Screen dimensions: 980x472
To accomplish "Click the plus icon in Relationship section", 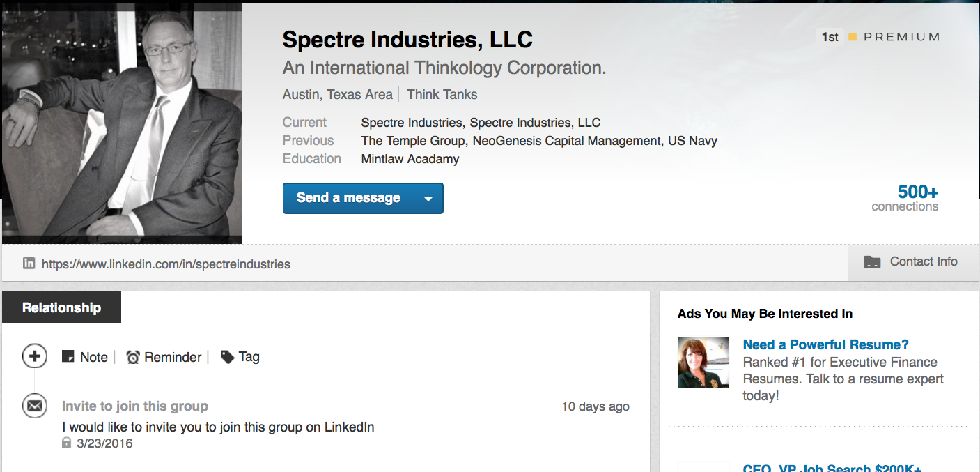I will coord(35,356).
